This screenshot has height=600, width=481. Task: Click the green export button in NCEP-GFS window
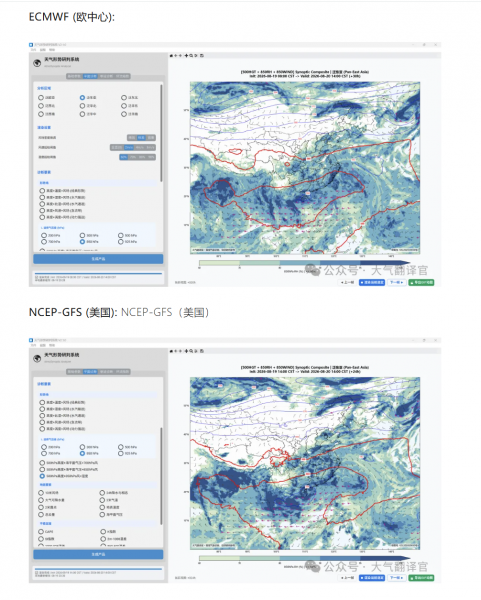(421, 578)
